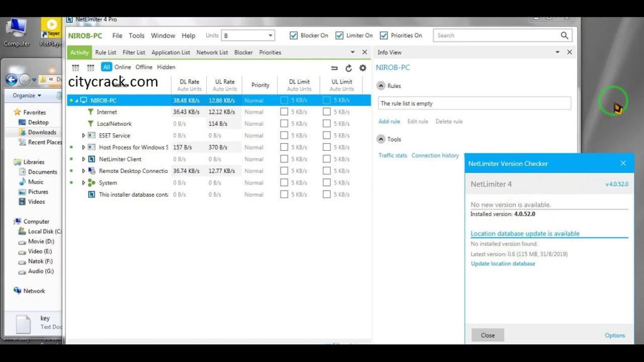Click the Internet filter icon
644x362 pixels.
click(91, 112)
